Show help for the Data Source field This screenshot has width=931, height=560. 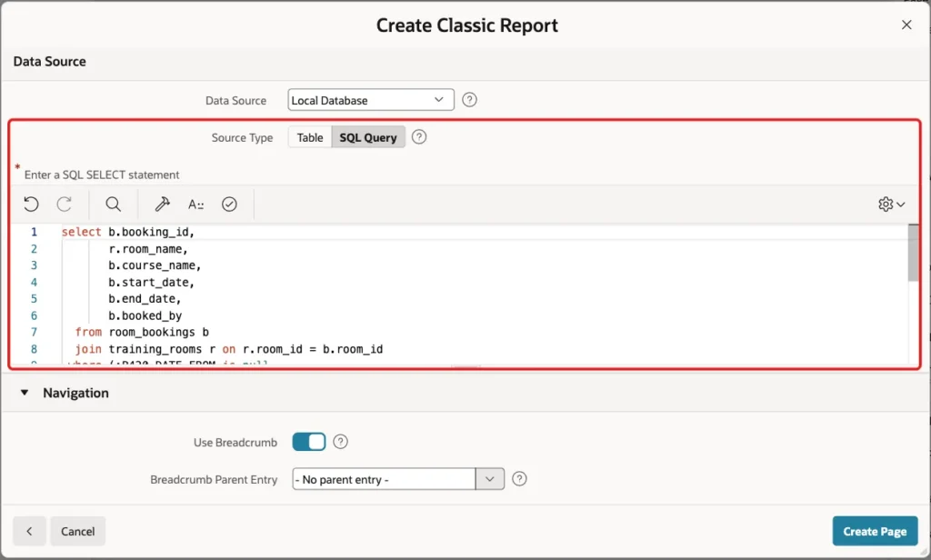pos(469,100)
